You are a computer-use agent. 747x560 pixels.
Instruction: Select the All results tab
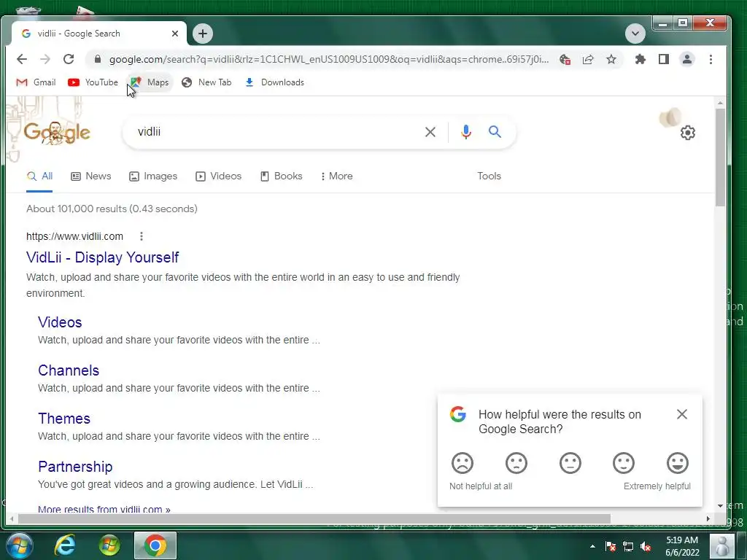click(x=39, y=176)
